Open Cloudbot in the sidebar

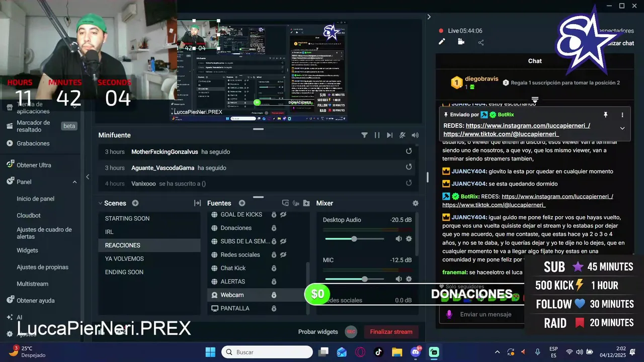click(x=29, y=215)
